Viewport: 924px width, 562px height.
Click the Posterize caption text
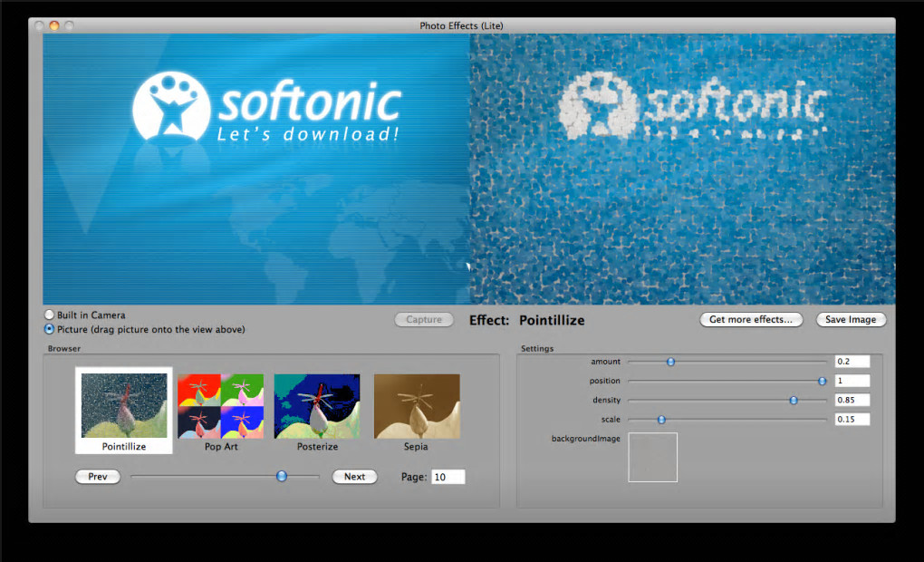(x=317, y=446)
